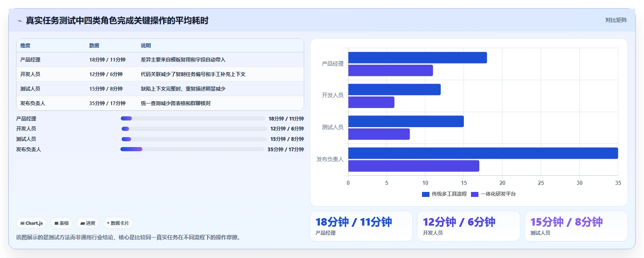Click the note 统一查询减少跨表格和群聊核对
Image resolution: width=644 pixels, height=258 pixels.
click(176, 103)
